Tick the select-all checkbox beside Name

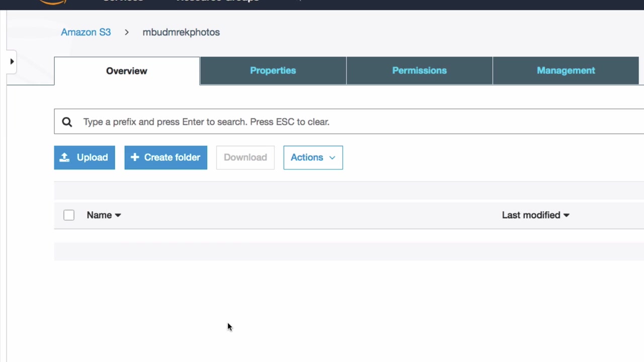point(69,215)
